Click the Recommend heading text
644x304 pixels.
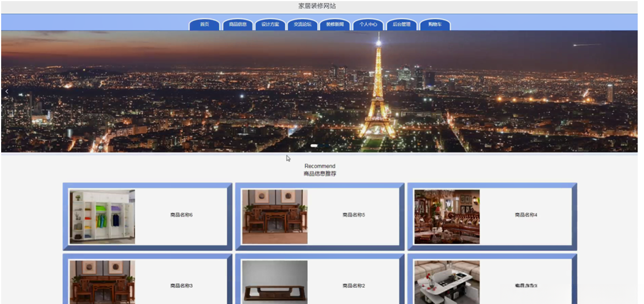320,166
